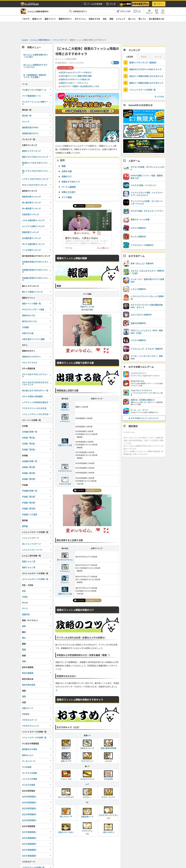Jump to クリア動画 in the table of contents

pyautogui.click(x=66, y=197)
